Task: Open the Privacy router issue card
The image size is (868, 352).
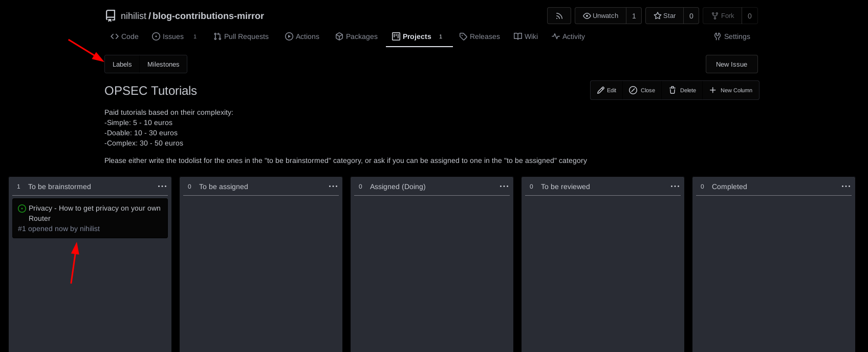Action: click(x=95, y=213)
